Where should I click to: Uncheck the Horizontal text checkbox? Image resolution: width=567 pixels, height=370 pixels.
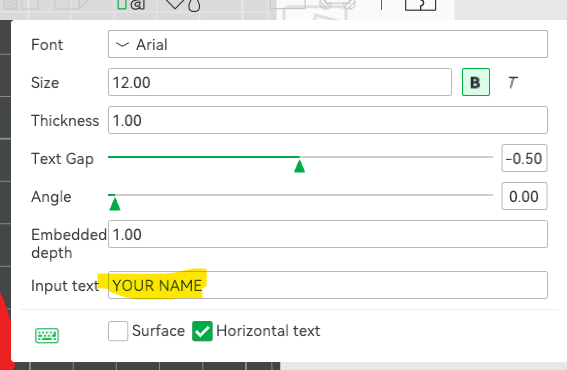[202, 331]
